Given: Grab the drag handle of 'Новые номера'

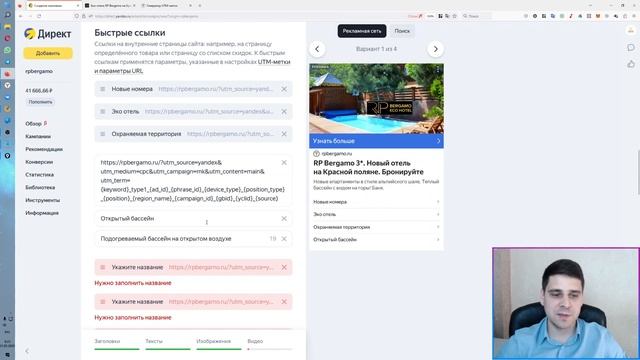Looking at the screenshot, I should click(x=103, y=89).
